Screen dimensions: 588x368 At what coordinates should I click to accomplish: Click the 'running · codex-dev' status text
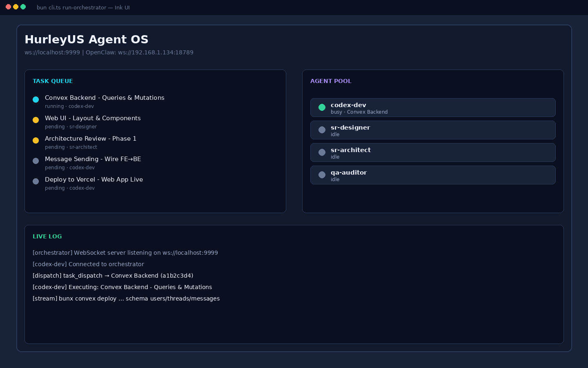69,106
